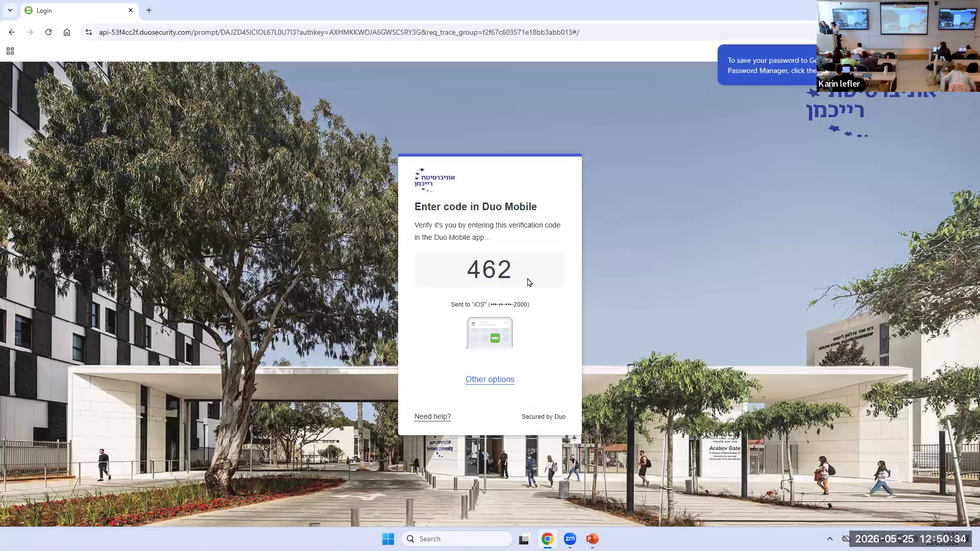Open Task View on the taskbar
This screenshot has height=551, width=980.
524,539
